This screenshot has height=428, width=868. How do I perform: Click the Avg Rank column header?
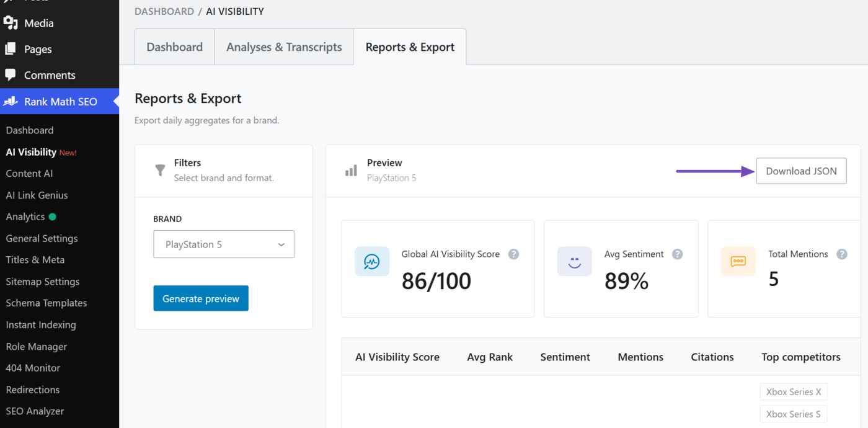pos(490,357)
